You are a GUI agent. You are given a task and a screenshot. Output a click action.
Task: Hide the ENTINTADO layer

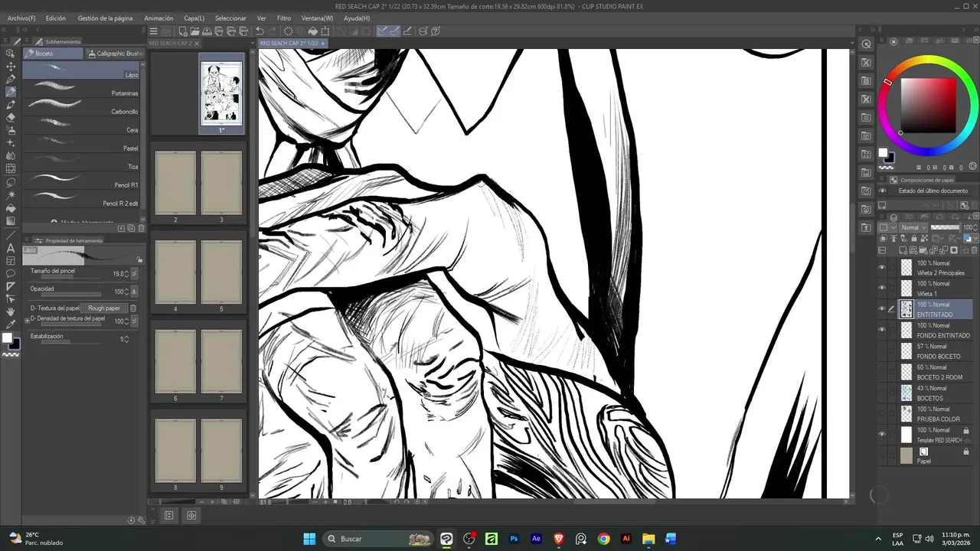tap(882, 309)
